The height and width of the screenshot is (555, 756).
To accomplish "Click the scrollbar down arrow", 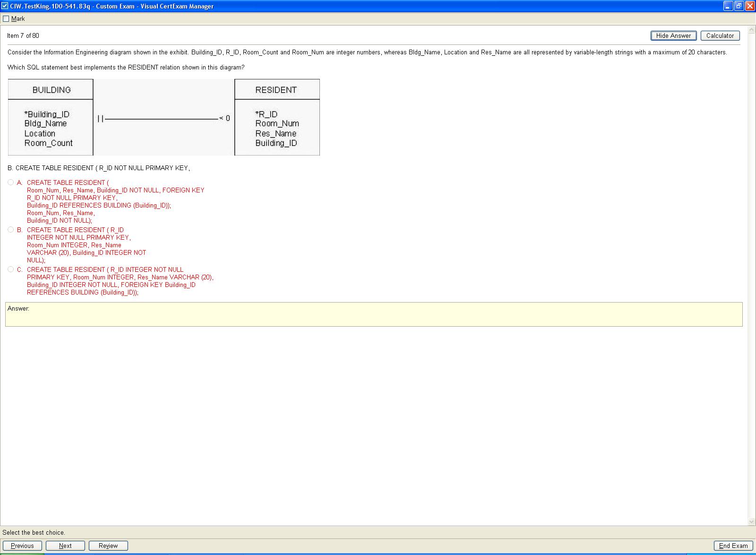I will pos(752,521).
